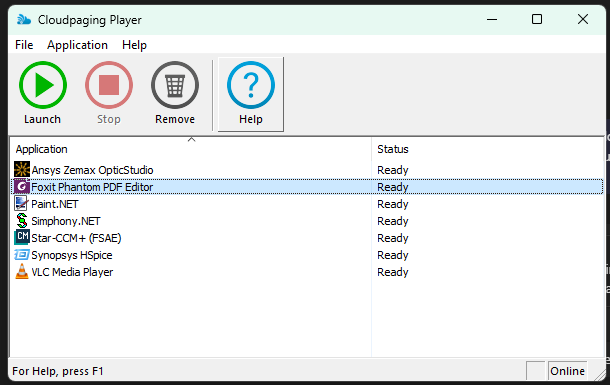
Task: Click the Synopsys HSpice app icon
Action: pos(22,255)
